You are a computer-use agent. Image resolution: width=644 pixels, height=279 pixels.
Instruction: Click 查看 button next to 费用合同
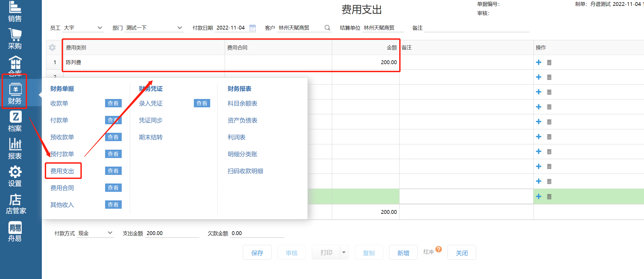click(x=113, y=188)
